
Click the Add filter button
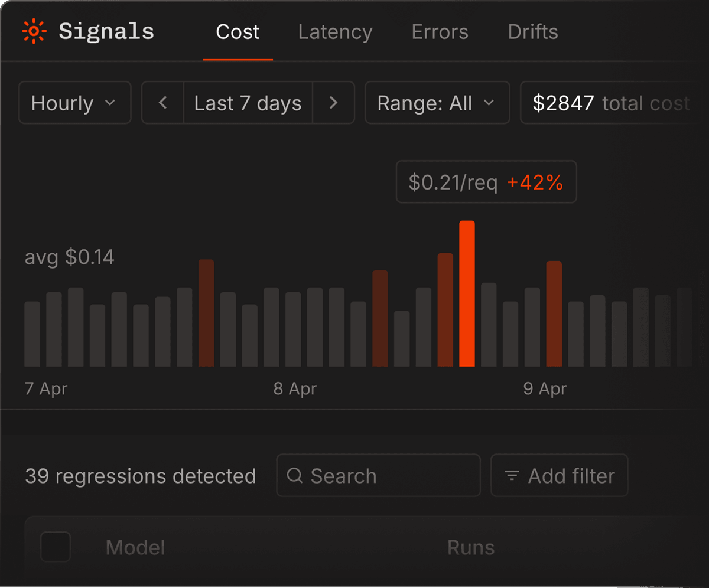(559, 475)
